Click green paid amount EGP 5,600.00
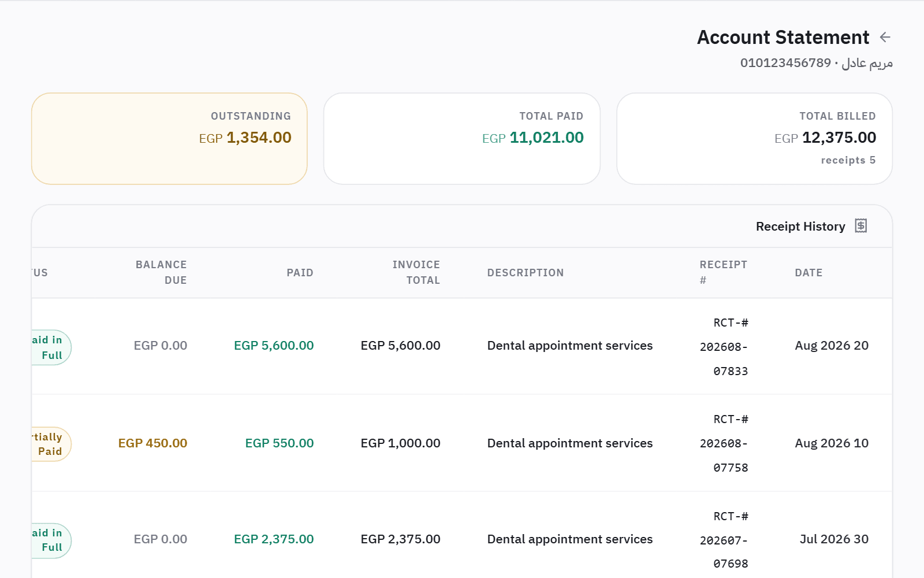This screenshot has width=924, height=578. (274, 346)
